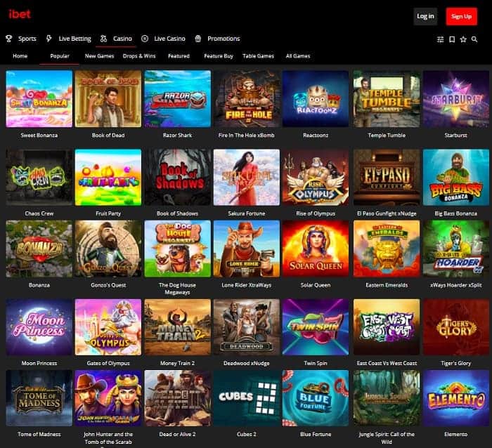Click the Log in button
Screen dimensions: 492x448
point(425,16)
